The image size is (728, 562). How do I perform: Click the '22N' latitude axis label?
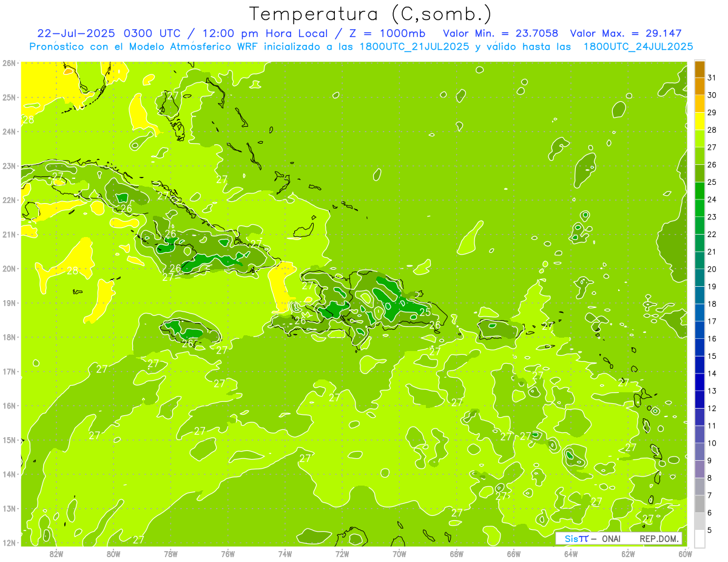pos(9,200)
